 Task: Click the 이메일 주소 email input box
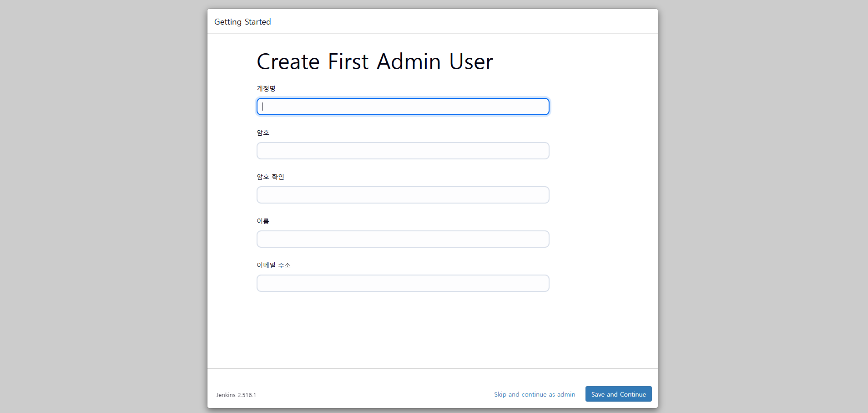[x=403, y=283]
